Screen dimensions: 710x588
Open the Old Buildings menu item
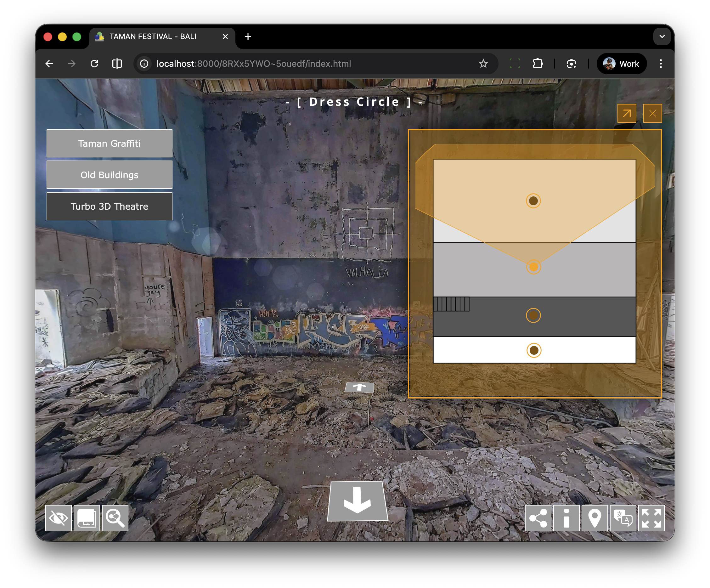109,175
